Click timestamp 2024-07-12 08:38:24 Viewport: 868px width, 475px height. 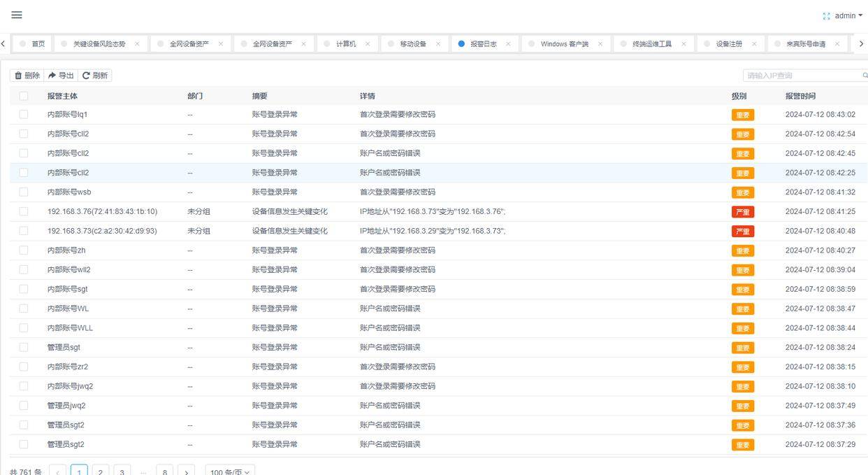(x=820, y=347)
